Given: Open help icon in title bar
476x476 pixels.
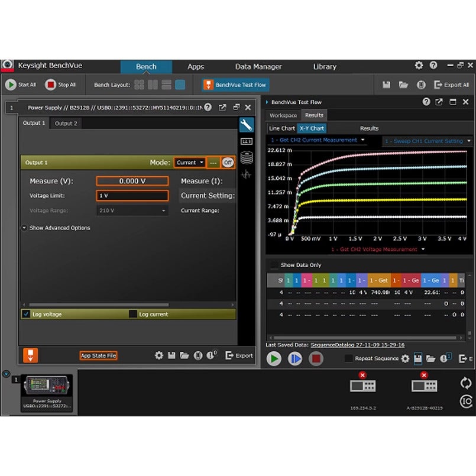Looking at the screenshot, I should click(433, 65).
